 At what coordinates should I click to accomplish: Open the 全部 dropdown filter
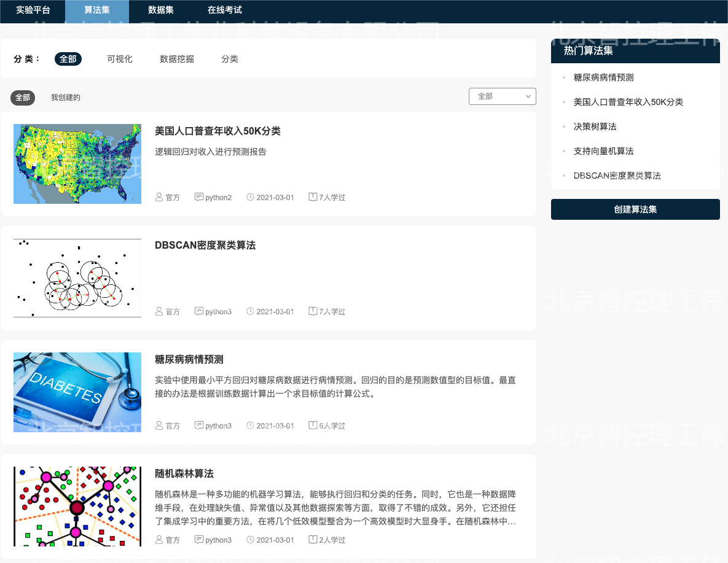[502, 96]
